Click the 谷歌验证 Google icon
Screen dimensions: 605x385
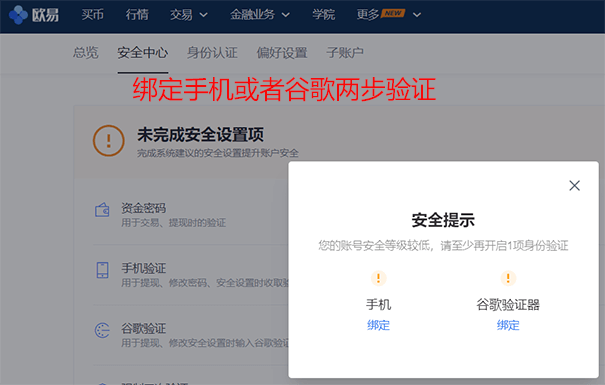click(x=102, y=330)
